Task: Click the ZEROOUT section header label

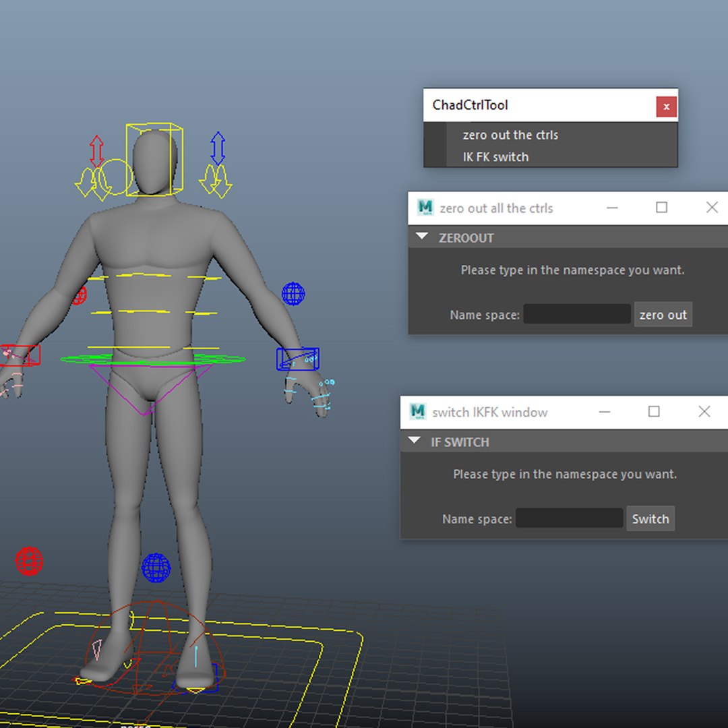Action: click(x=466, y=238)
